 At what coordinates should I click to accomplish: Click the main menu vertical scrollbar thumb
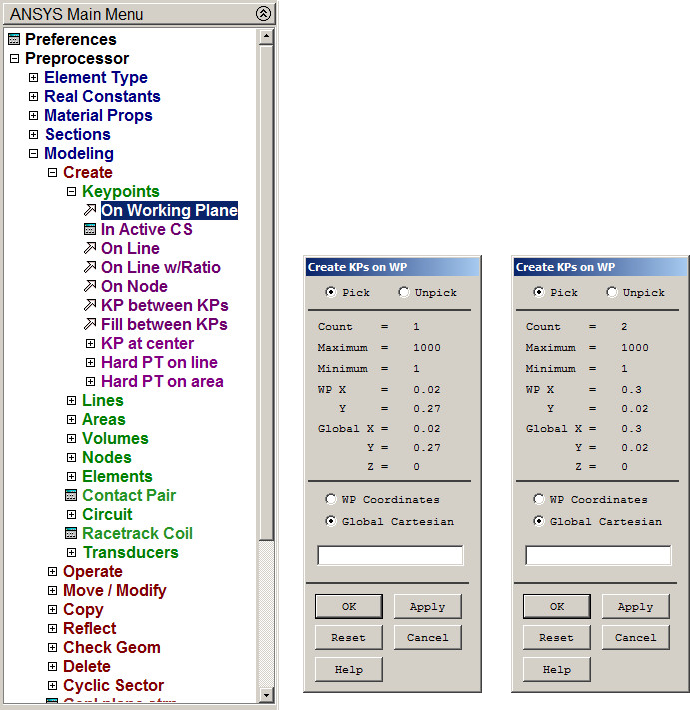266,292
